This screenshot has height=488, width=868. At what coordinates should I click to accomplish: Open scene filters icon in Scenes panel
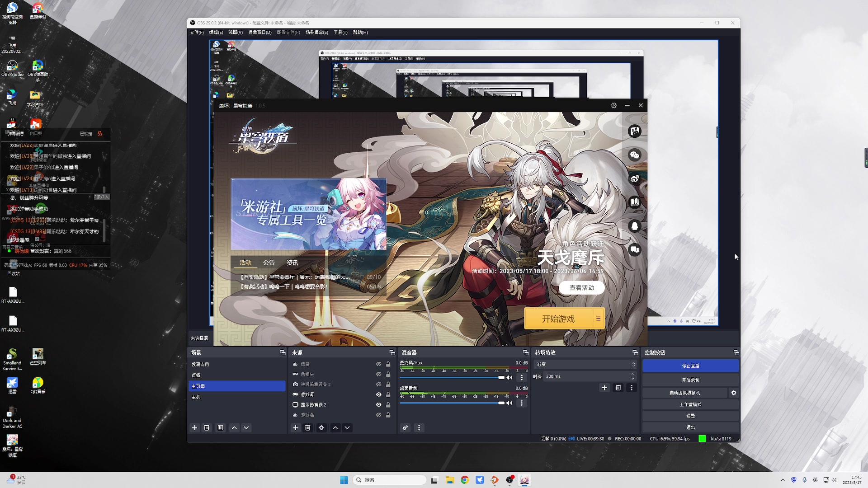(x=220, y=428)
